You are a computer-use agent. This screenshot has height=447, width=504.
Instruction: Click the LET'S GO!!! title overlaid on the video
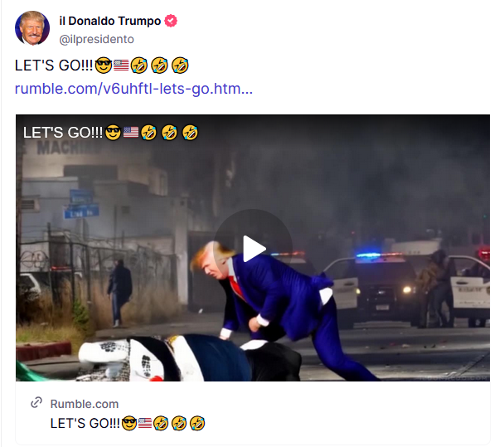point(110,133)
